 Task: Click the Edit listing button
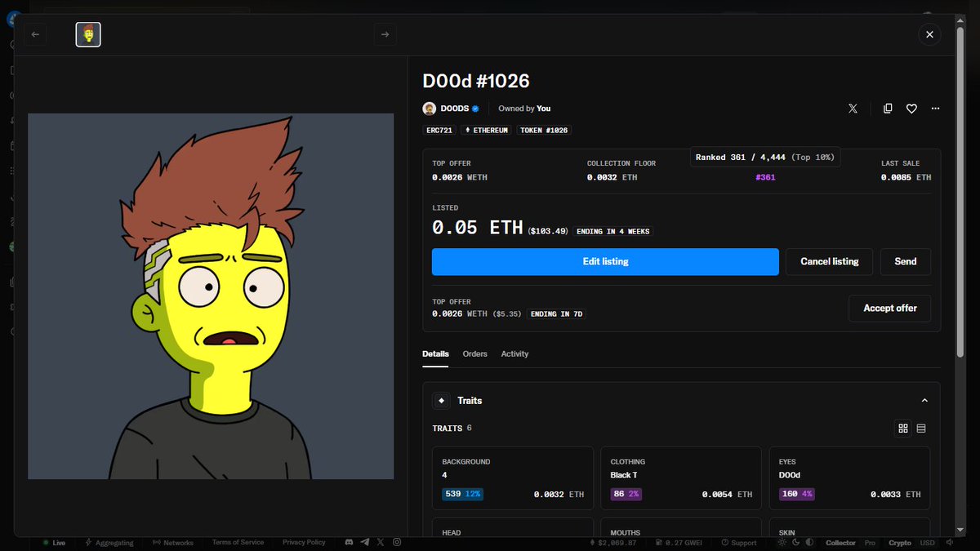(605, 262)
